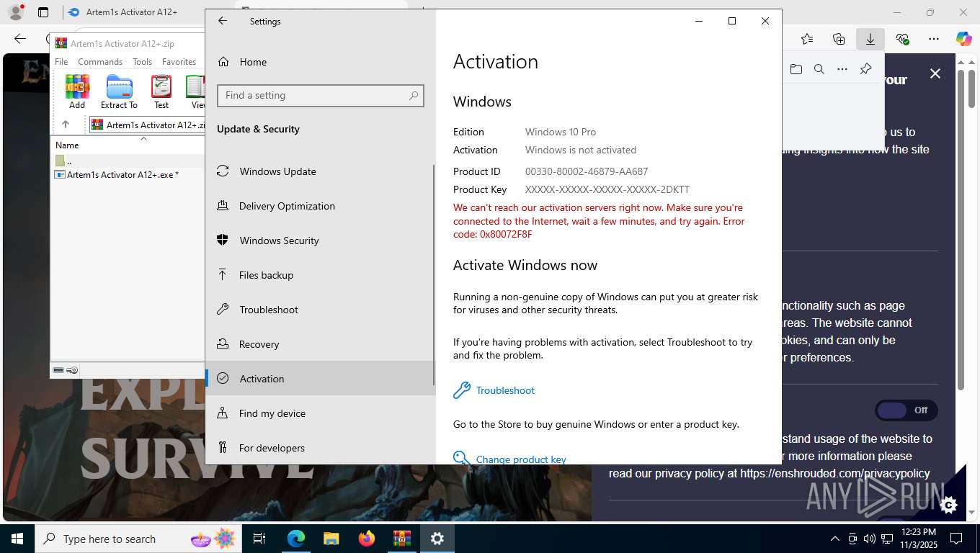Viewport: 980px width, 553px height.
Task: Select the parent folder '..' row in WinRAR
Action: [128, 161]
